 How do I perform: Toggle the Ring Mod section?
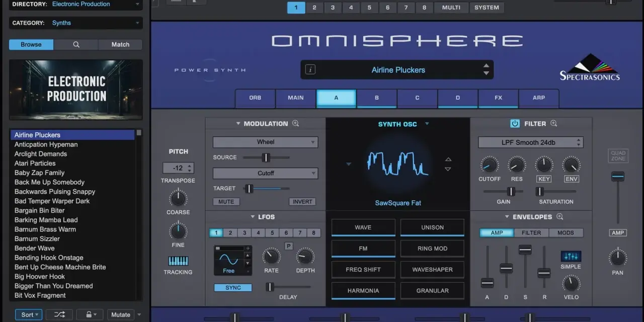pos(432,249)
